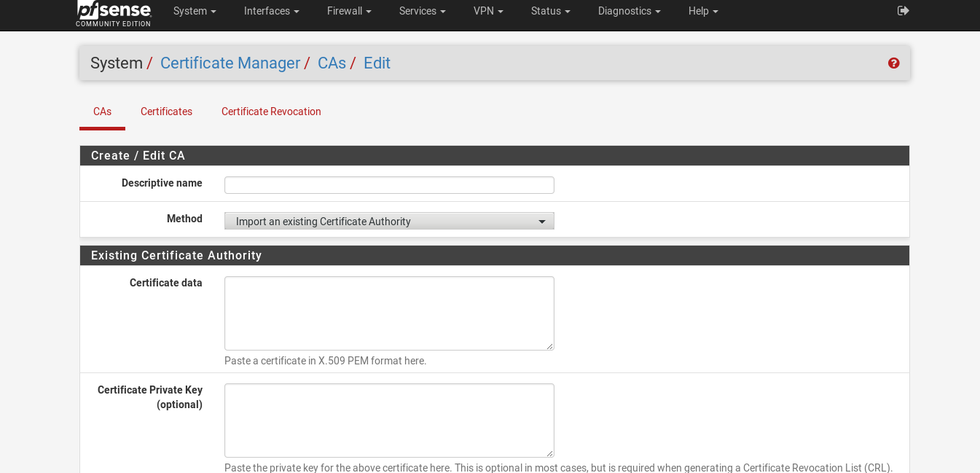Click the logout icon in navbar

click(903, 11)
